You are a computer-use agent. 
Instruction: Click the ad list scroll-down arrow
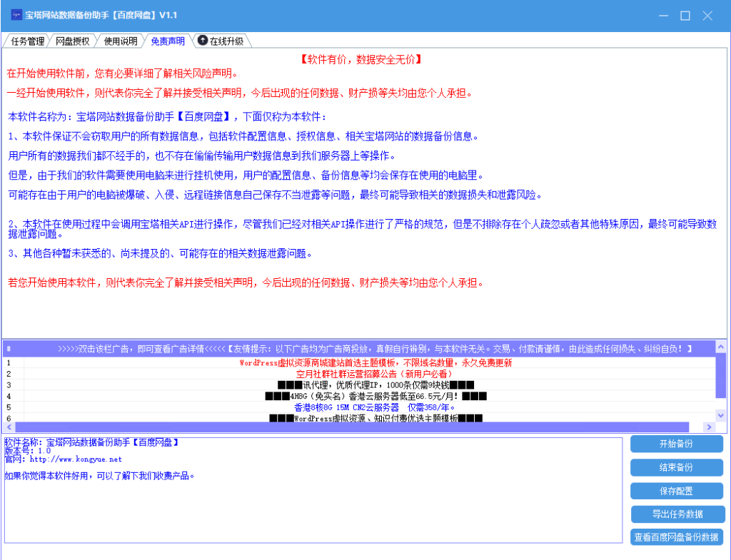[x=720, y=414]
